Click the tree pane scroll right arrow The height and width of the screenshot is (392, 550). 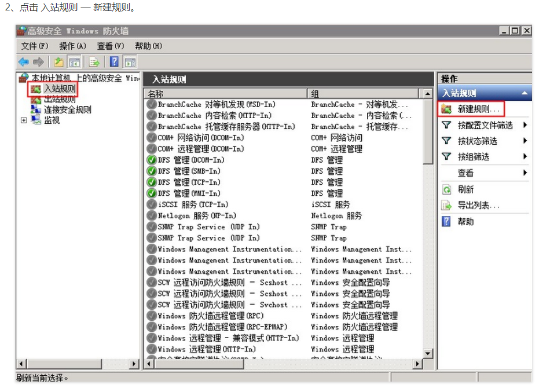click(x=134, y=364)
